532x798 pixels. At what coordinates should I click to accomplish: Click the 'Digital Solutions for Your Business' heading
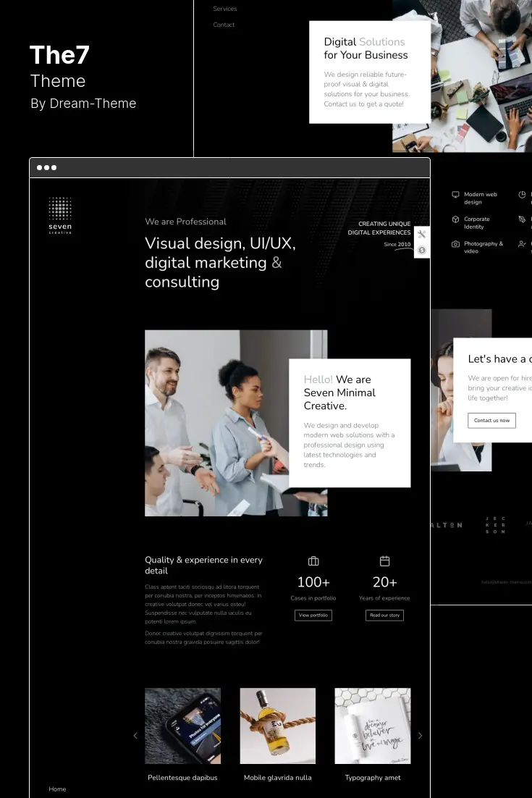click(366, 49)
